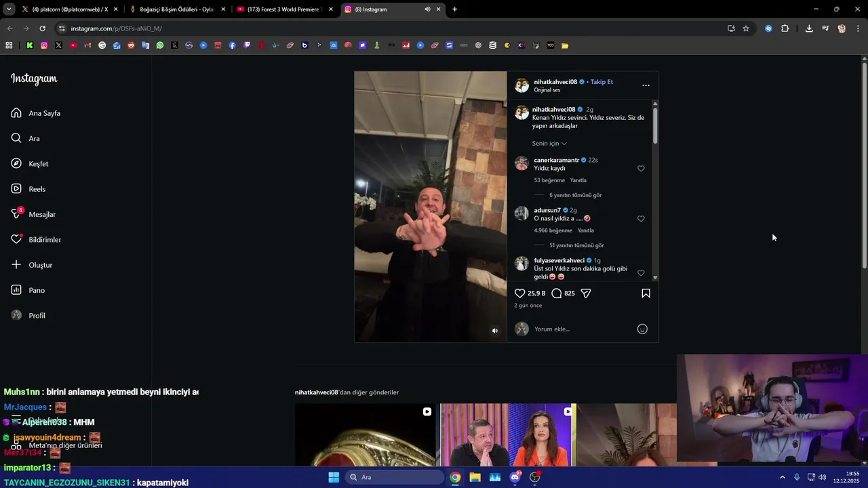The image size is (868, 488).
Task: Open the Windows Start menu
Action: click(x=334, y=477)
